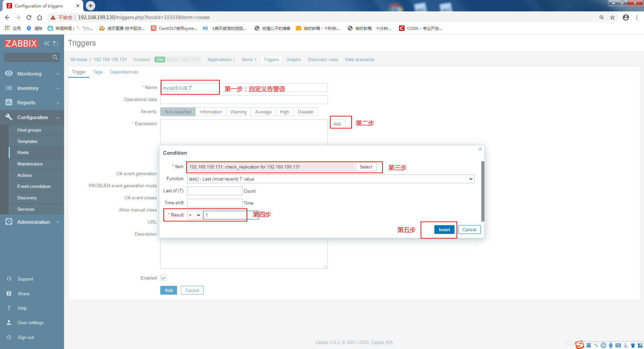Expand the Administration menu section
This screenshot has height=349, width=644.
coord(32,222)
